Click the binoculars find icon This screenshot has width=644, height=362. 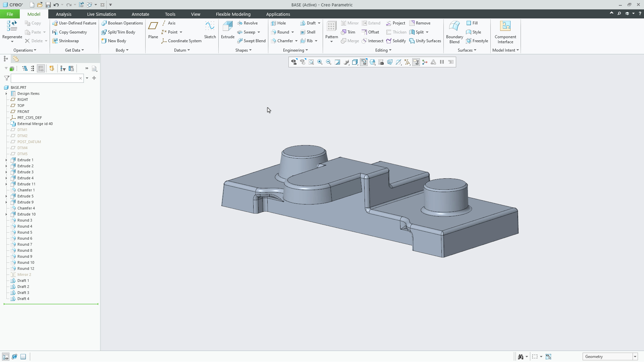pos(521,357)
